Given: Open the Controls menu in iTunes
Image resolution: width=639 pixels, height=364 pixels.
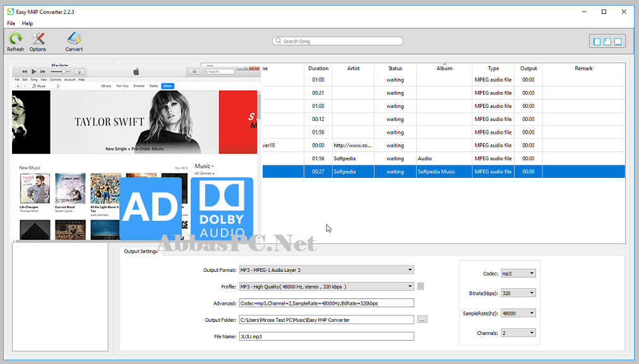Looking at the screenshot, I should coord(56,80).
